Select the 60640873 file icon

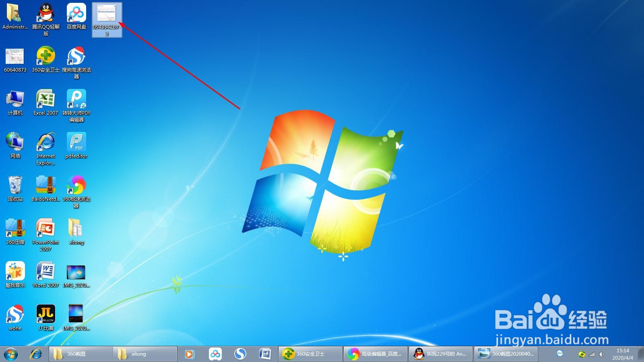pos(15,60)
